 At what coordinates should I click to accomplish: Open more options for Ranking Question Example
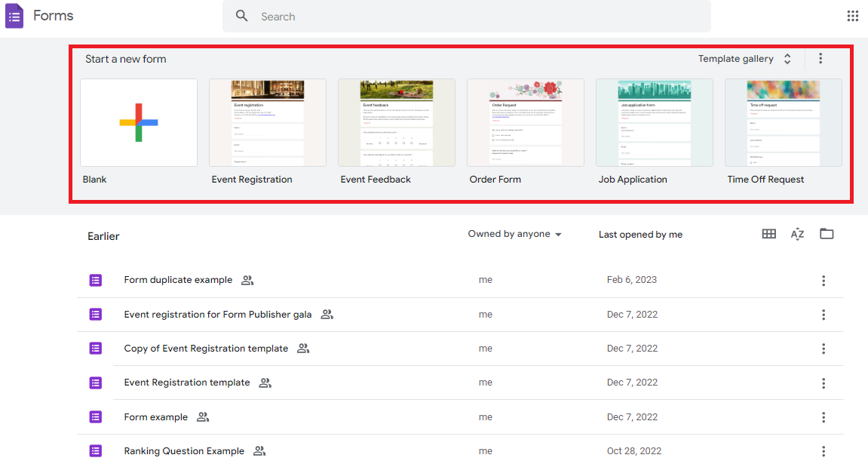pyautogui.click(x=824, y=451)
